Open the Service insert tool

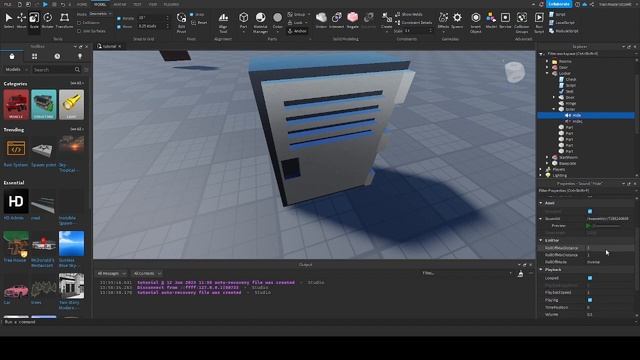[505, 20]
